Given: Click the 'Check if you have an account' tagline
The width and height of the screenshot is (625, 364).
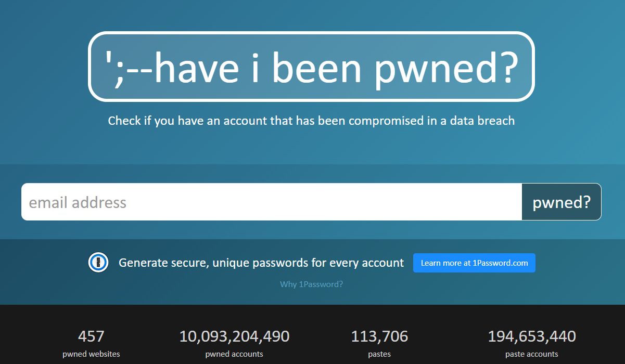Looking at the screenshot, I should coord(311,121).
